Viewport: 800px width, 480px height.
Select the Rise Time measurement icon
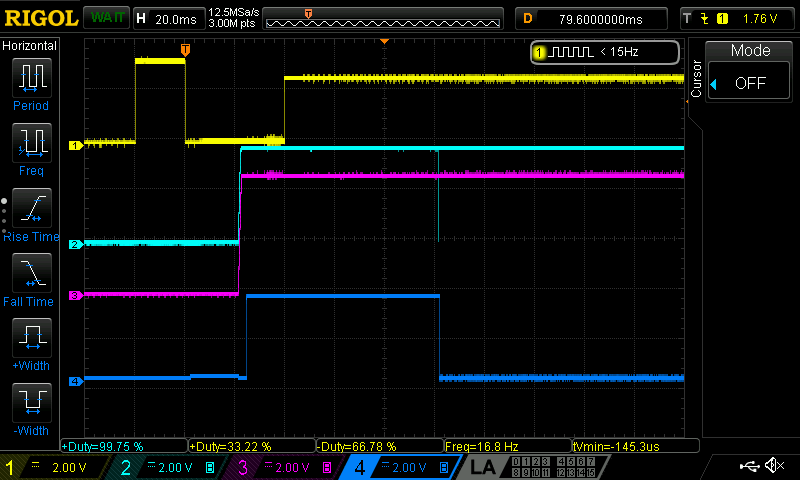[32, 208]
